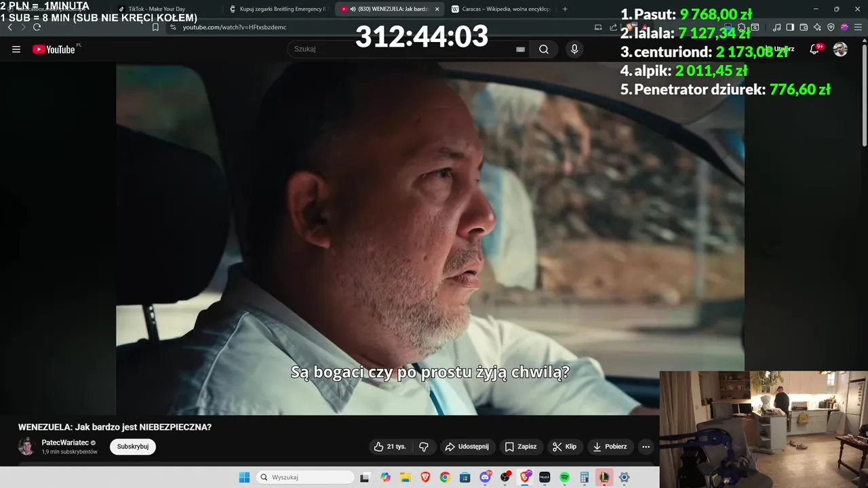Image resolution: width=868 pixels, height=488 pixels.
Task: Open the browser VPN shield icon
Action: point(831,27)
